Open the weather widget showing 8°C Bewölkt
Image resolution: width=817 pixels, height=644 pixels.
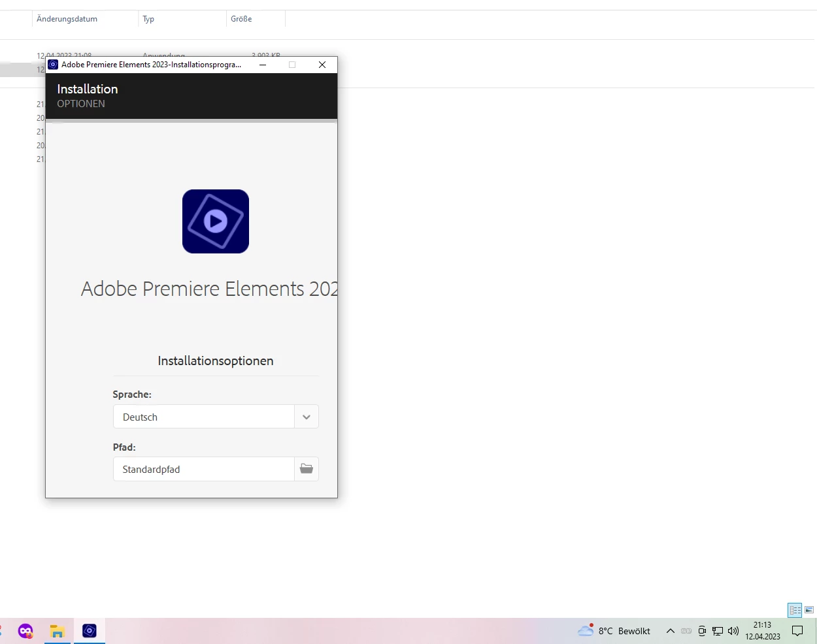click(x=614, y=631)
